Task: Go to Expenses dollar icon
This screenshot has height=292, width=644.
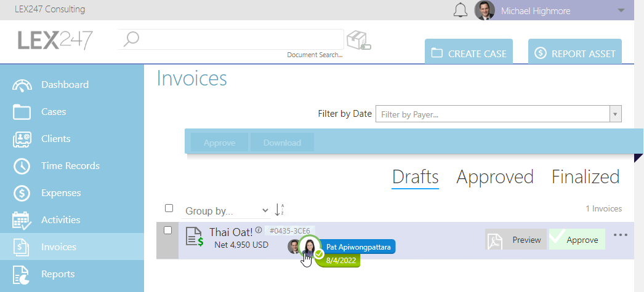Action: (22, 193)
